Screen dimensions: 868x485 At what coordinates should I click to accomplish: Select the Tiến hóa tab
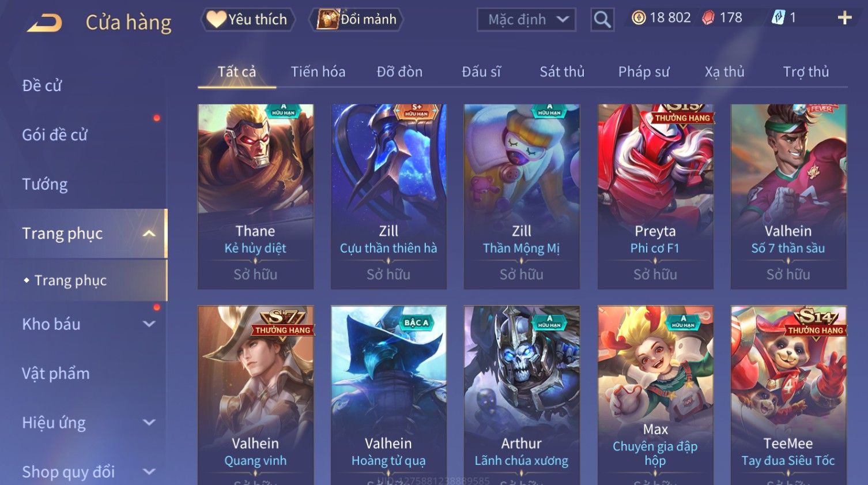pos(318,72)
